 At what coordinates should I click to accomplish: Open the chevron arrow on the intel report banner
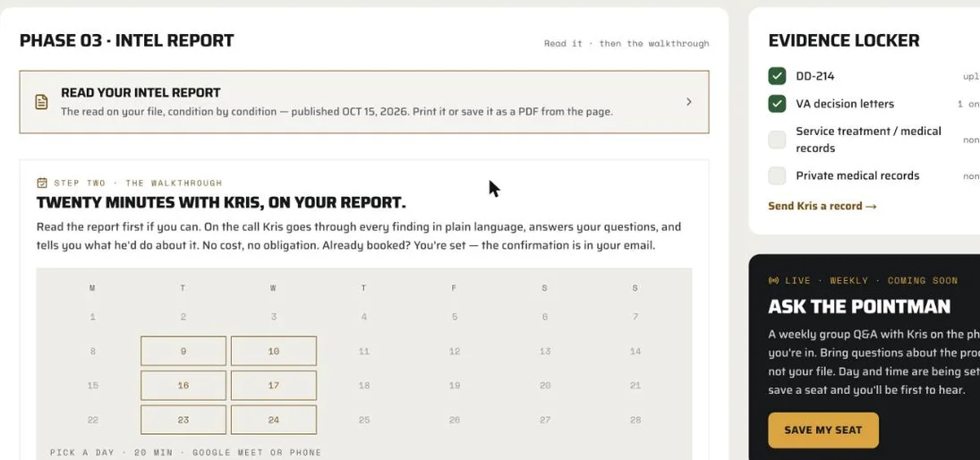(689, 102)
